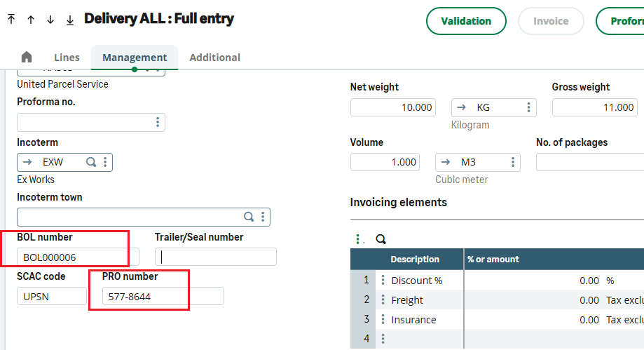
Task: Open the volume unit M3 actions menu
Action: pyautogui.click(x=512, y=162)
